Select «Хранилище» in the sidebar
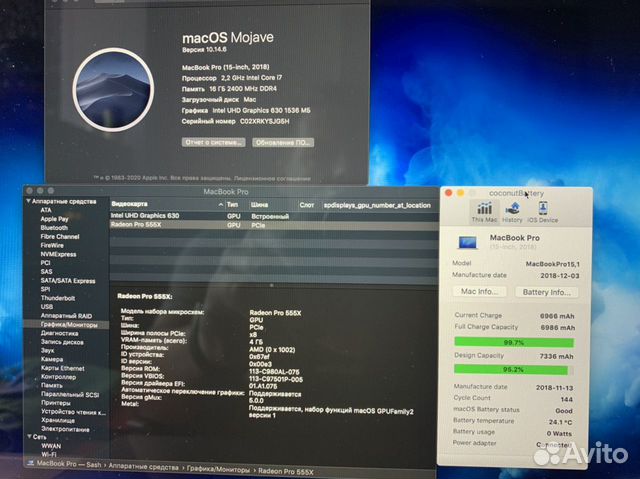The width and height of the screenshot is (640, 479). pos(58,420)
